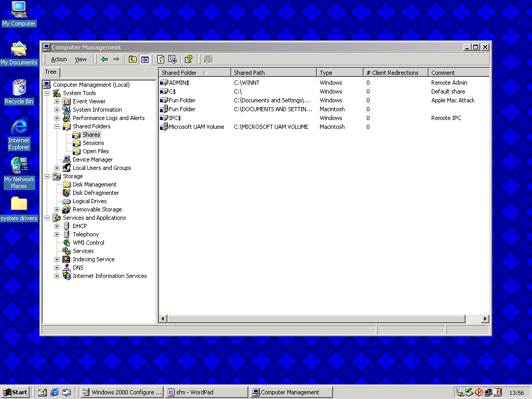Expand the Removable Storage node
The width and height of the screenshot is (532, 399).
57,209
